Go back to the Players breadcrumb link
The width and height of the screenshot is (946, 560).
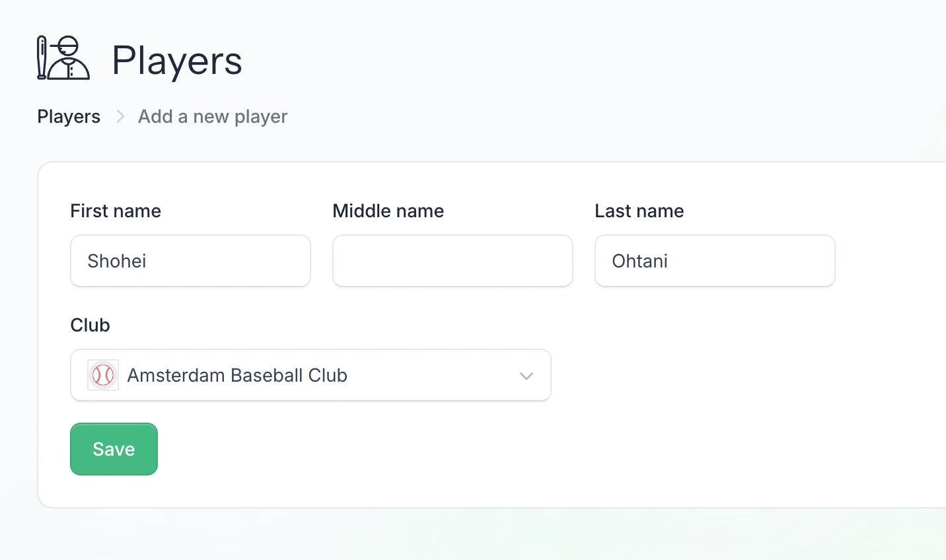coord(69,117)
